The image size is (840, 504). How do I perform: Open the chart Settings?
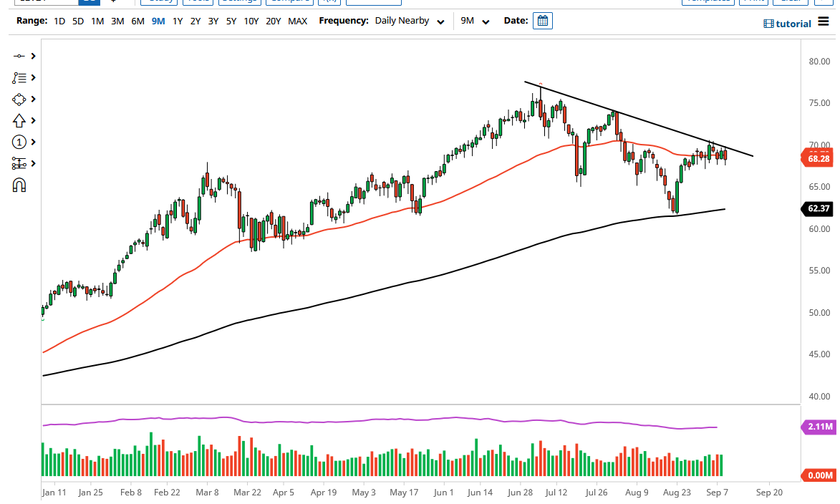239,1
